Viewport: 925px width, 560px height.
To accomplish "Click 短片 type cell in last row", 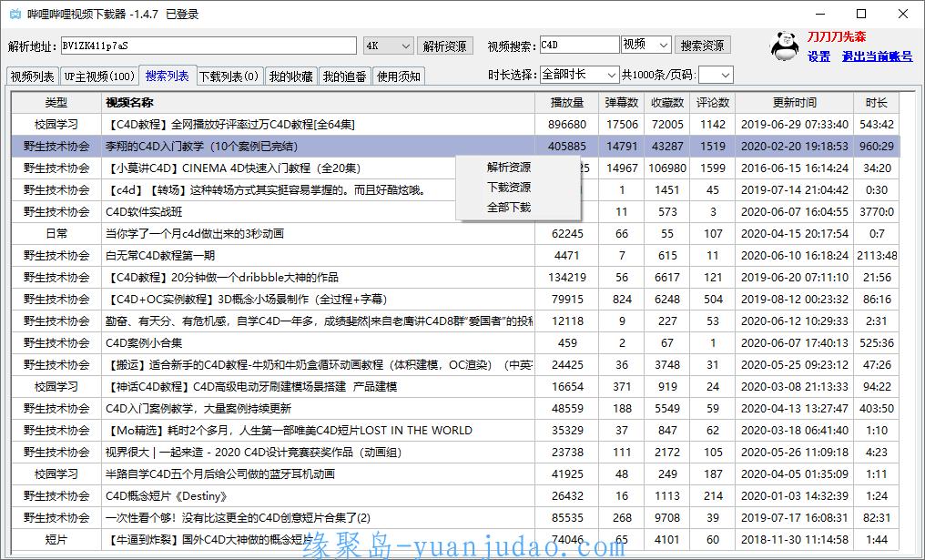I will pos(56,539).
